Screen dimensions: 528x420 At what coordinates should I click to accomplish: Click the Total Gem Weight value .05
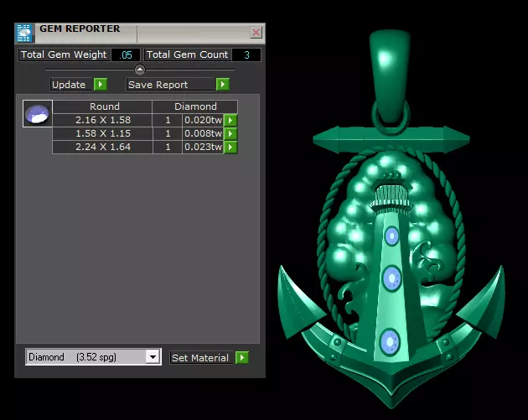coord(126,54)
